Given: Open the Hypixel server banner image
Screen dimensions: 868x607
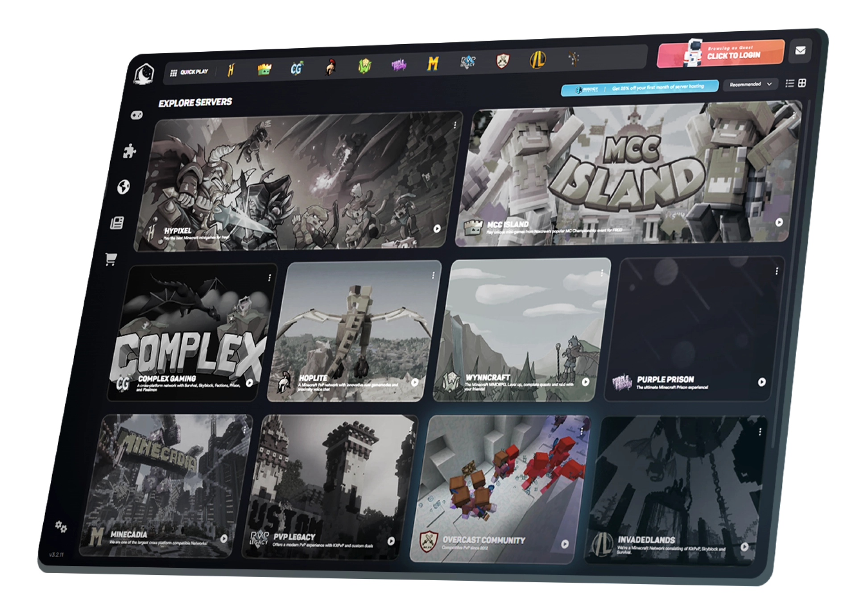Looking at the screenshot, I should pos(298,181).
